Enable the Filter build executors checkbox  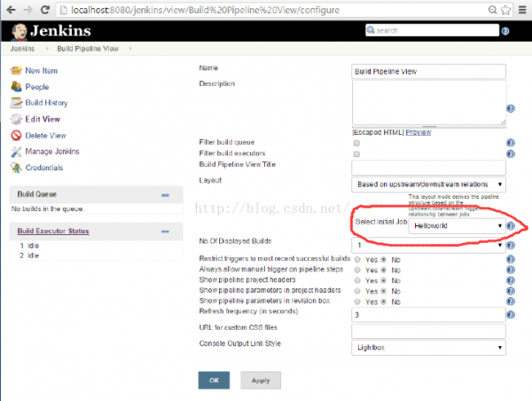pos(356,154)
